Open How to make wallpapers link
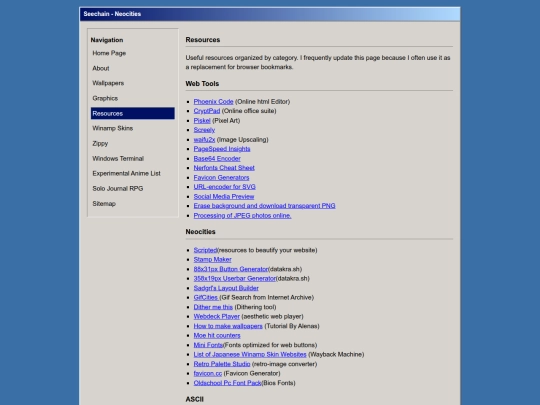540x405 pixels. 228,326
